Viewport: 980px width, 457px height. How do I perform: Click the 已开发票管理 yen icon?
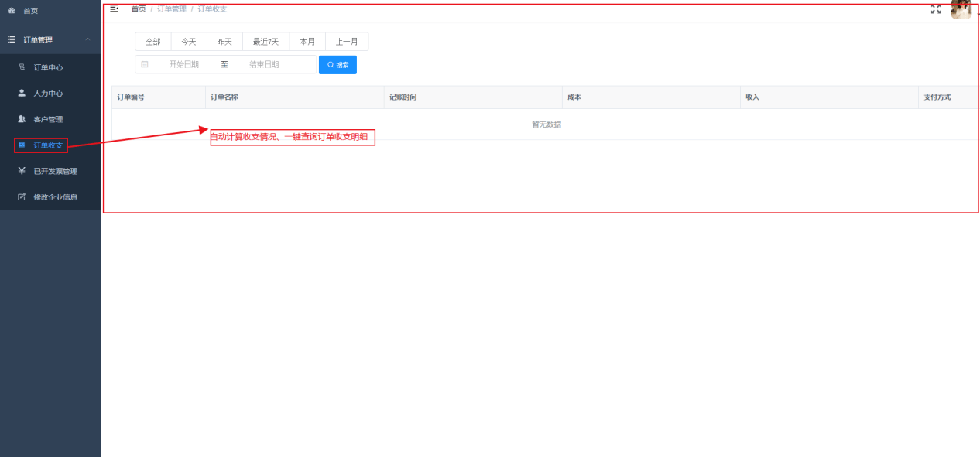(22, 171)
